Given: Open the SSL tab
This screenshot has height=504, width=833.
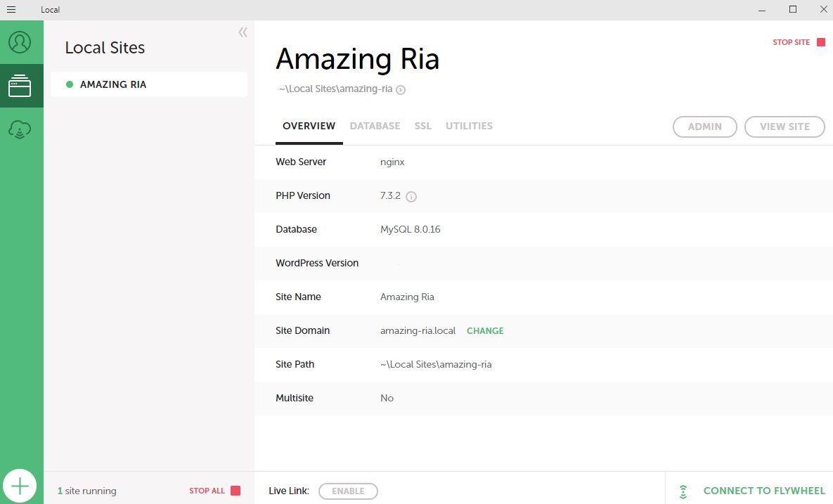Looking at the screenshot, I should tap(423, 127).
